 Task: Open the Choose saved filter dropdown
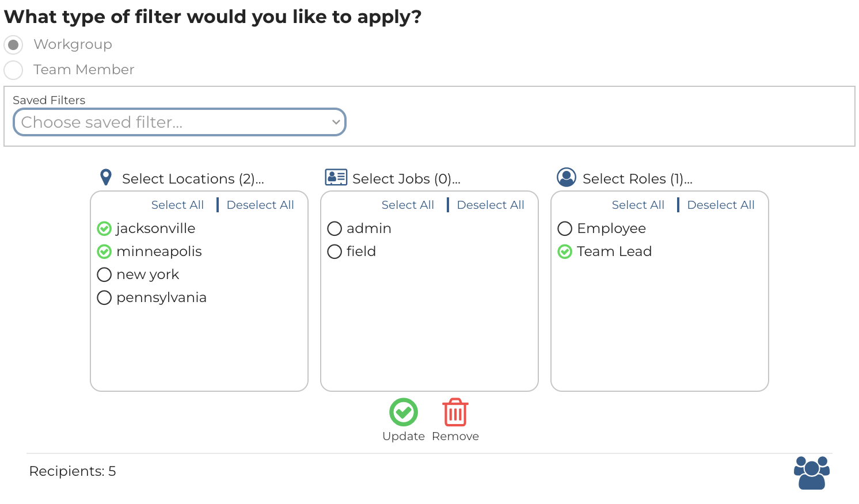[180, 123]
